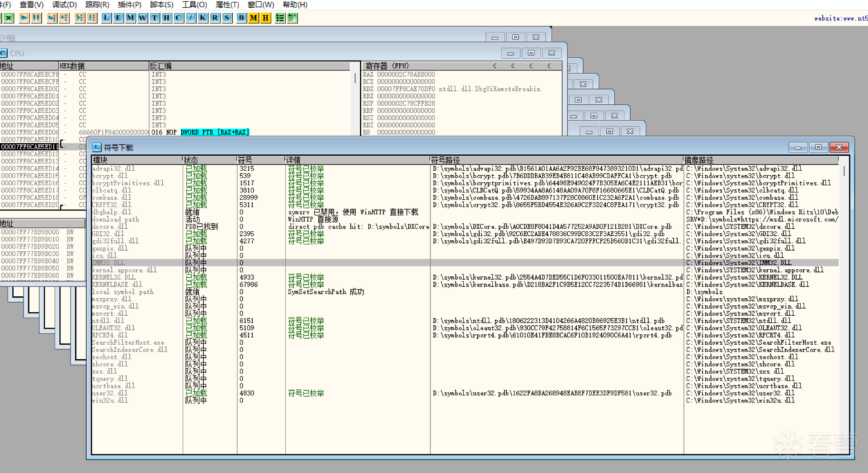Open the 跟踪(R) menu
This screenshot has height=473, width=868.
pos(97,5)
